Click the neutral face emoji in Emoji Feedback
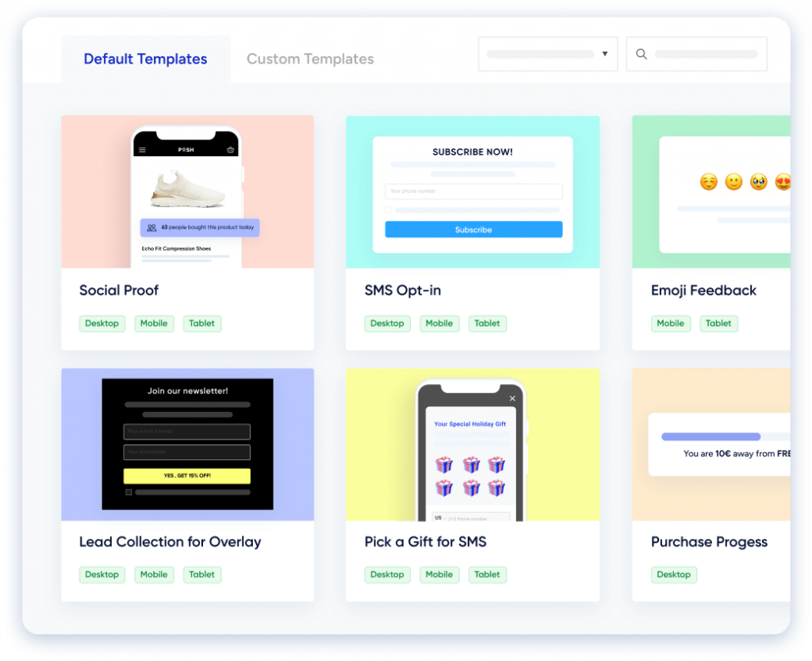 pos(733,182)
